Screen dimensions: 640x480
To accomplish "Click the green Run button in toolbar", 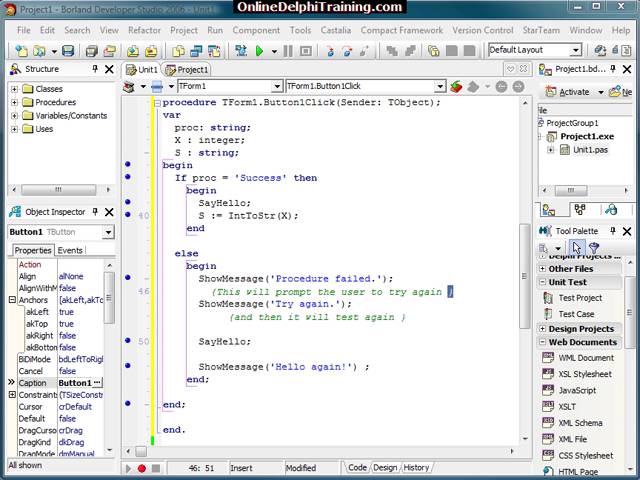I will [259, 50].
